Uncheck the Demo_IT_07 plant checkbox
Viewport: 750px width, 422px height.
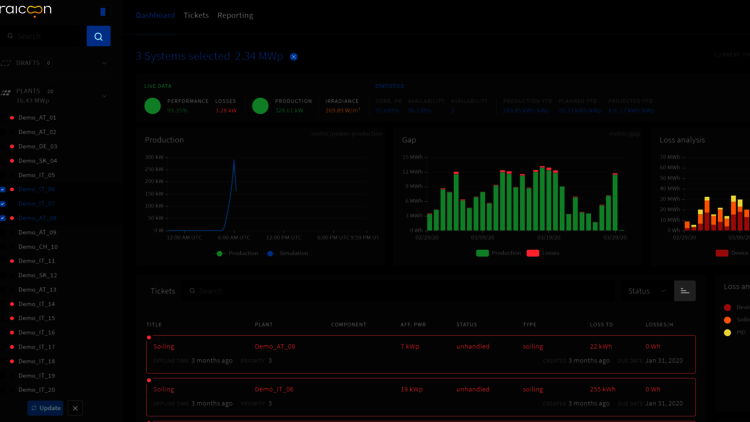coord(3,204)
